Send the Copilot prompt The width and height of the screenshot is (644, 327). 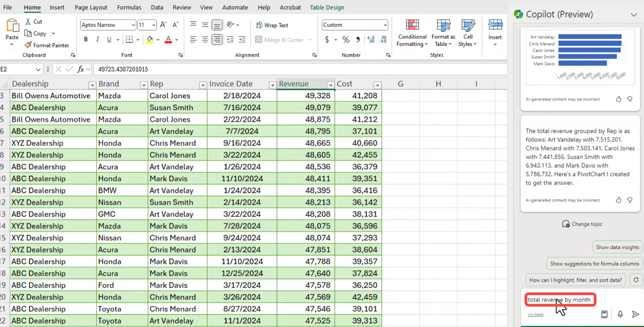[636, 314]
